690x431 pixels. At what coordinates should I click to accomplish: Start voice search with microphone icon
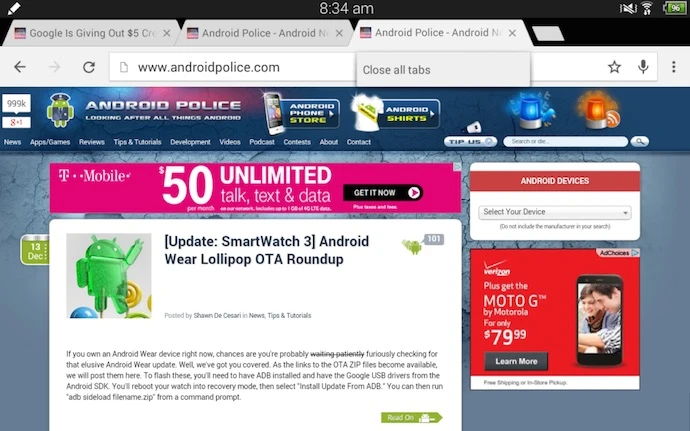tap(643, 67)
